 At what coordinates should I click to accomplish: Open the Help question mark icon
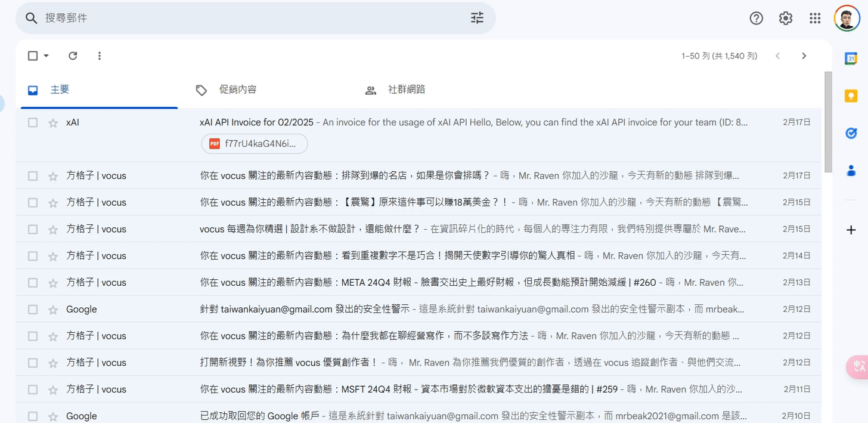[x=756, y=18]
